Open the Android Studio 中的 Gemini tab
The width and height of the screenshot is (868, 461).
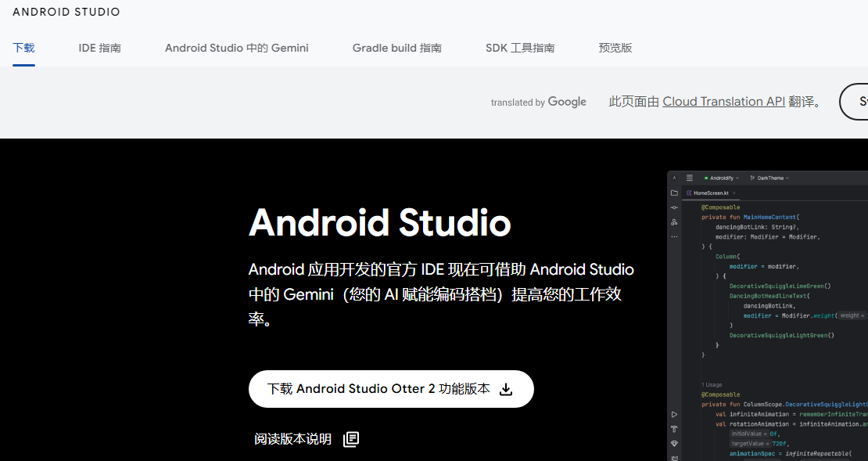click(236, 49)
